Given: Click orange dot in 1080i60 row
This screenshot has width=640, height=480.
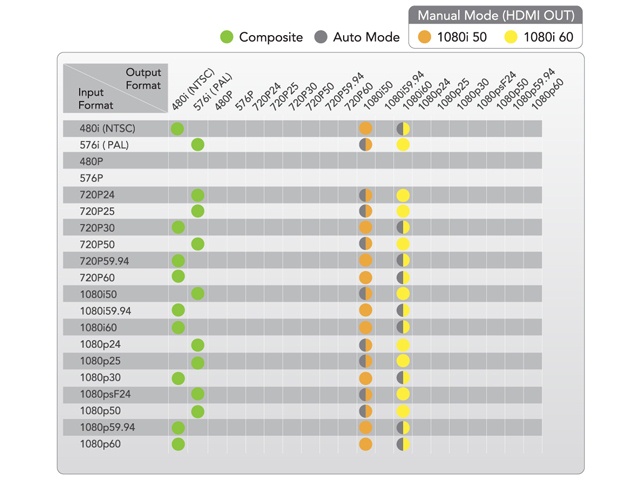Looking at the screenshot, I should (365, 327).
